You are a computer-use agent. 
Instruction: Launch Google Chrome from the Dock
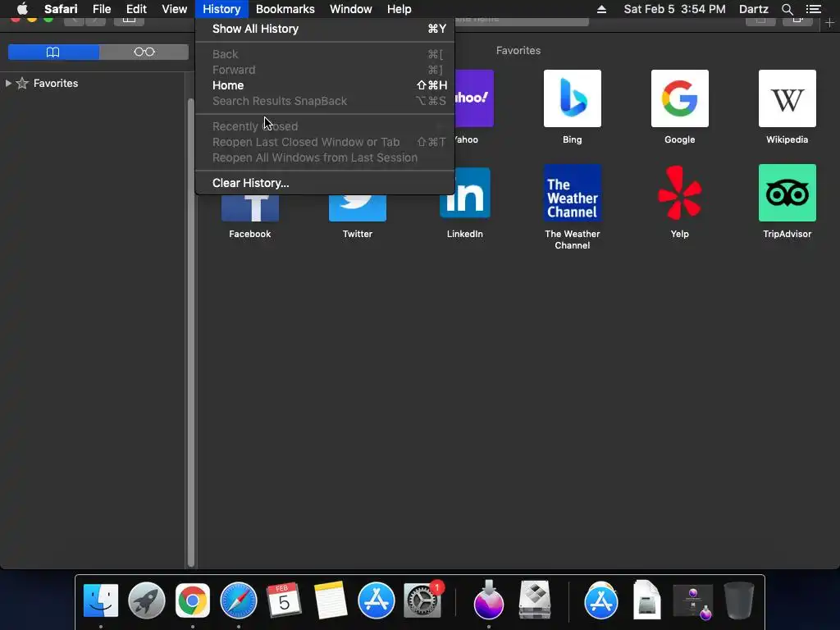[192, 600]
